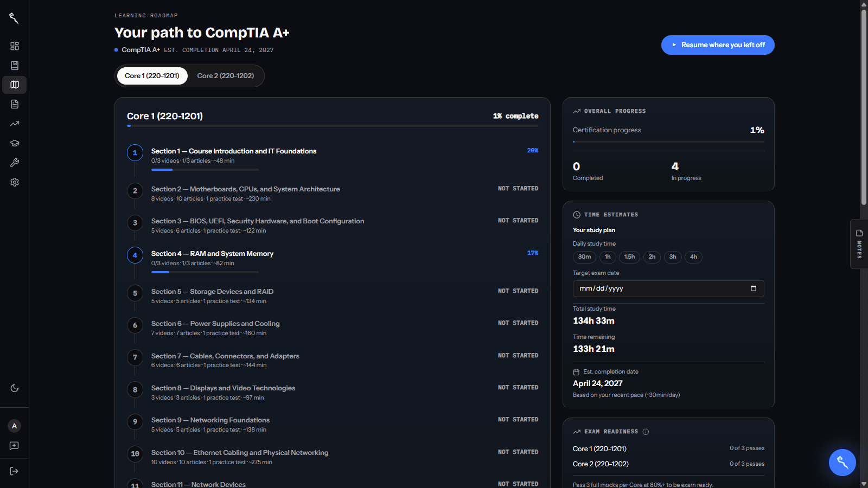Viewport: 868px width, 488px height.
Task: Expand Section 5 Storage Devices and RAID
Action: click(x=333, y=296)
